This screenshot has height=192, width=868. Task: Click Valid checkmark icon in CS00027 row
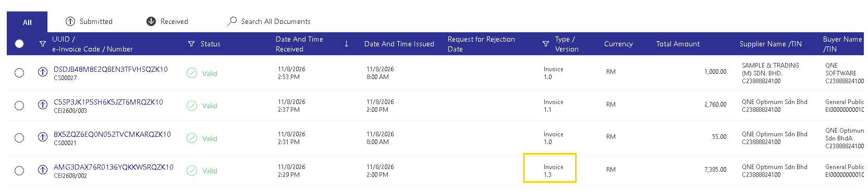pos(192,73)
